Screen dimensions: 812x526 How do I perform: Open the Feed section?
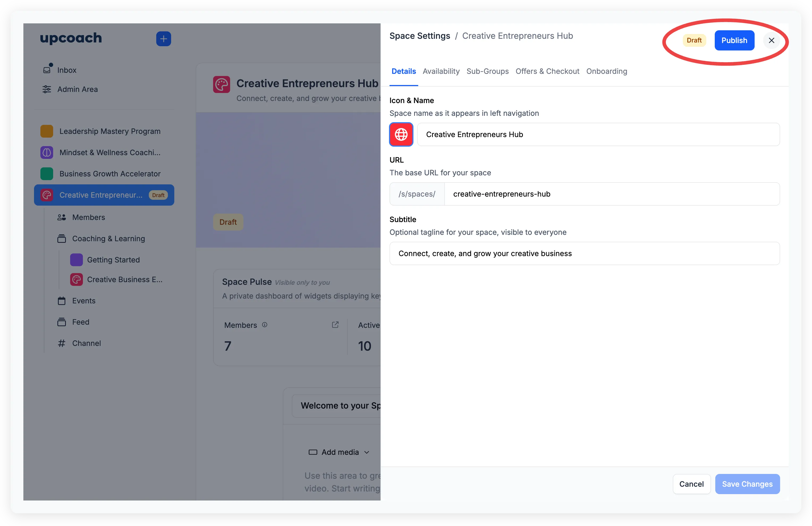81,322
